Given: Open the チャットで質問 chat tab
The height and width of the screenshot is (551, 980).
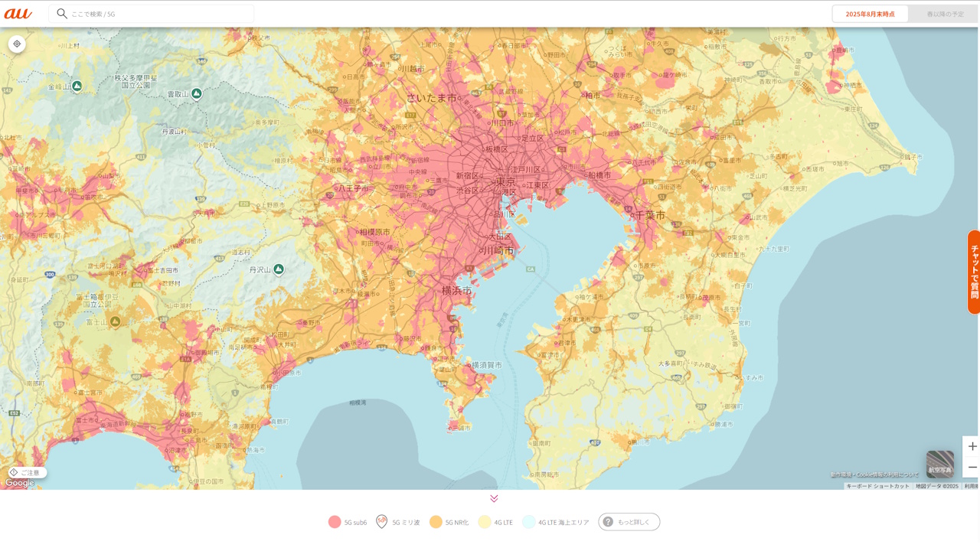Looking at the screenshot, I should pos(974,272).
